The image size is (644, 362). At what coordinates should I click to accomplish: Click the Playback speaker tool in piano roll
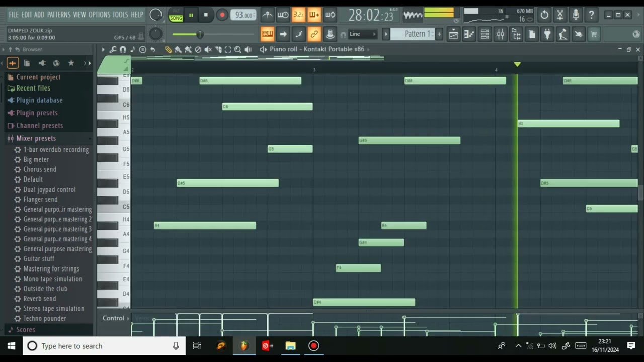point(248,49)
